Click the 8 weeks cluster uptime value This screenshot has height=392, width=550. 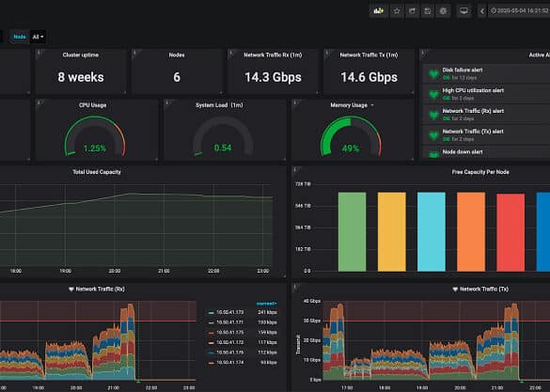tap(81, 77)
